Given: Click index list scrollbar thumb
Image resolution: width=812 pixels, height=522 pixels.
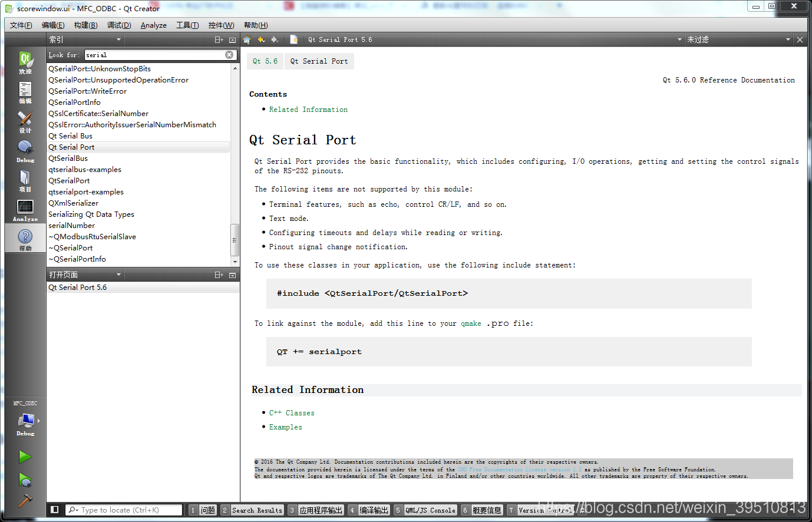Looking at the screenshot, I should tap(235, 240).
